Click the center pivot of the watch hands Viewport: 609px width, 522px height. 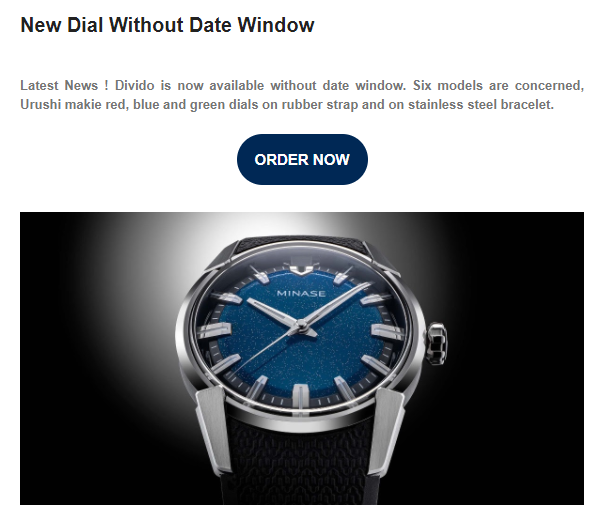(x=300, y=325)
